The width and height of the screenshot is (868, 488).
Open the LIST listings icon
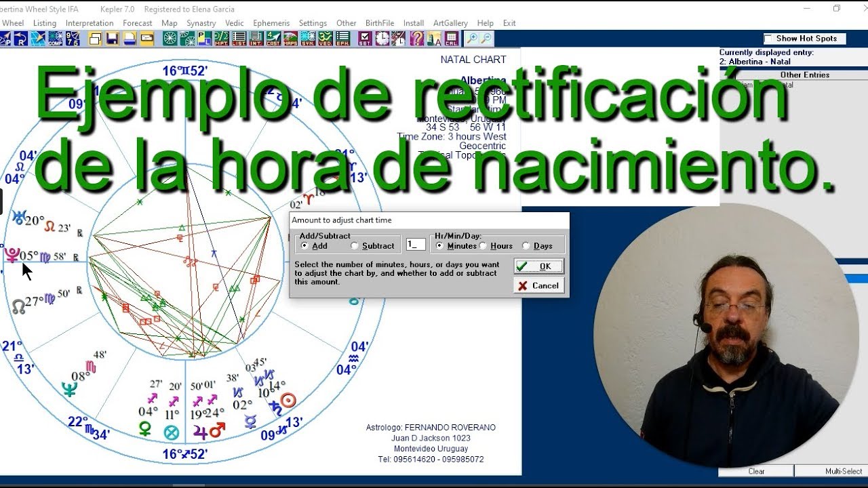tap(239, 38)
